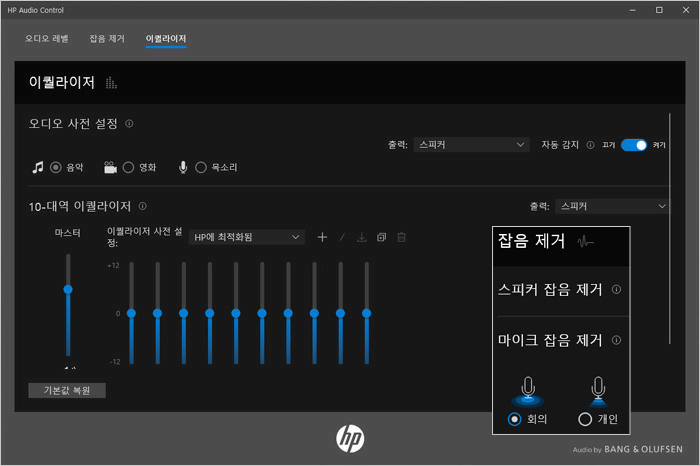Click info icon next to 10-대역 이퀄라이저
This screenshot has height=466, width=700.
click(x=143, y=206)
